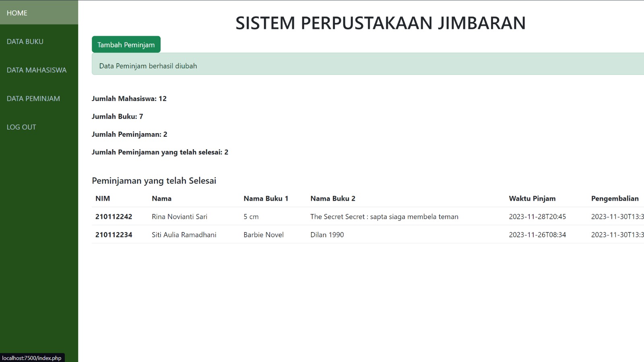Click the Nama Buku 1 column header
The height and width of the screenshot is (362, 644).
[x=266, y=198]
